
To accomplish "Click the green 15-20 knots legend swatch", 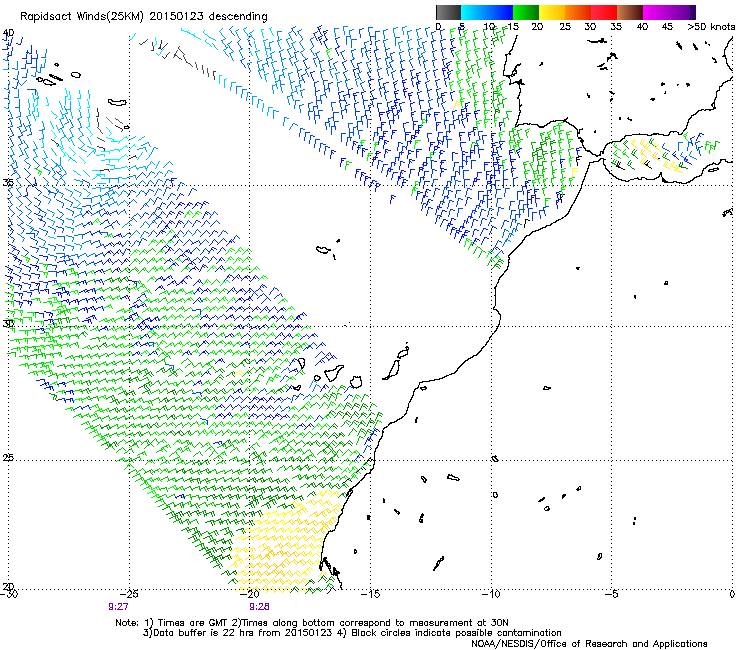I will click(526, 12).
